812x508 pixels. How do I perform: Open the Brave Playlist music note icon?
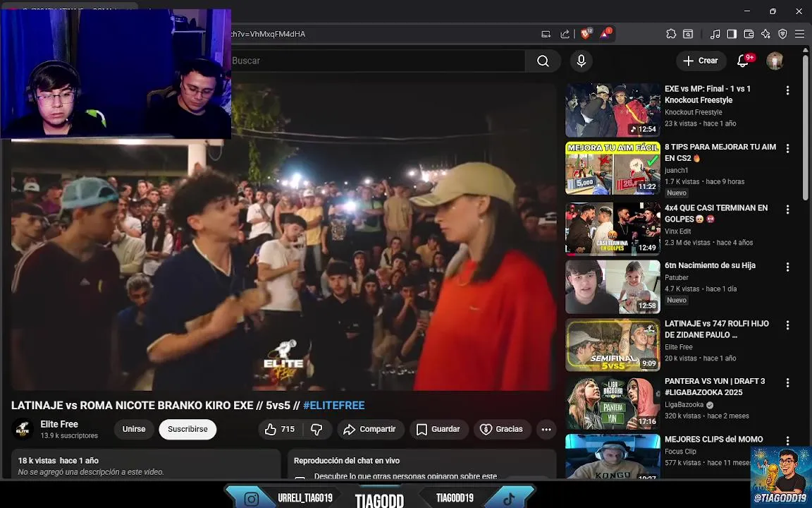[x=715, y=34]
